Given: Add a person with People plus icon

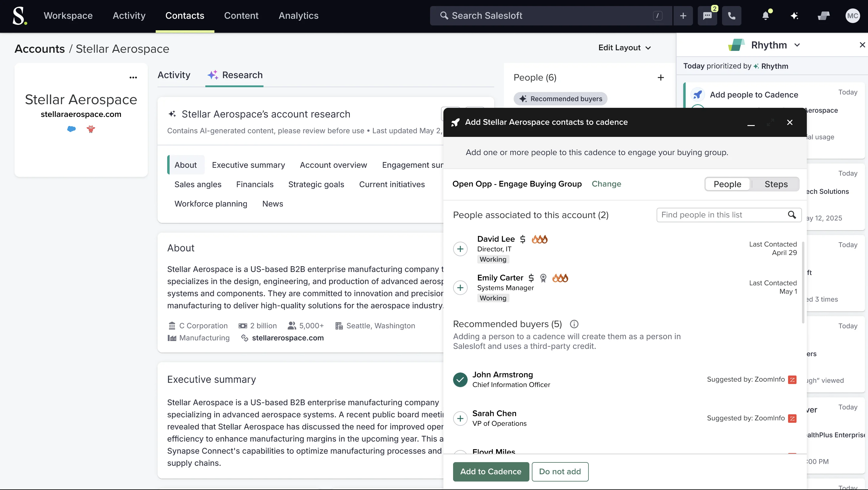Looking at the screenshot, I should tap(661, 78).
